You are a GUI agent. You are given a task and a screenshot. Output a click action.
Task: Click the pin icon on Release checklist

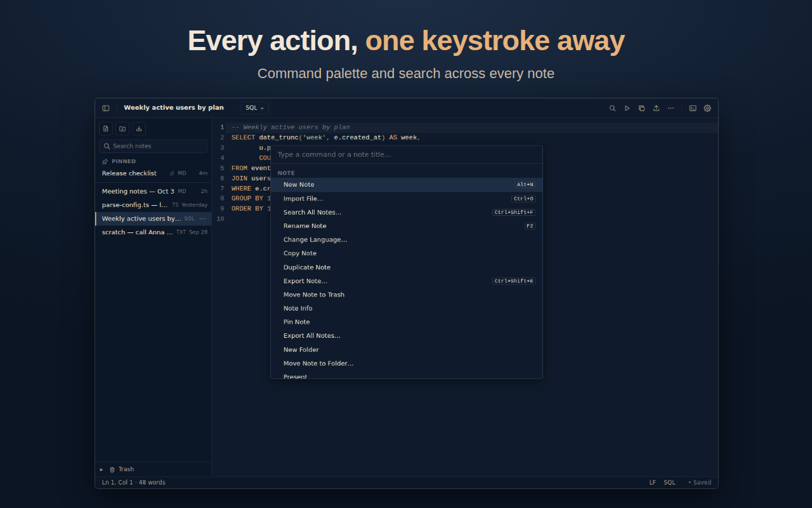point(172,173)
